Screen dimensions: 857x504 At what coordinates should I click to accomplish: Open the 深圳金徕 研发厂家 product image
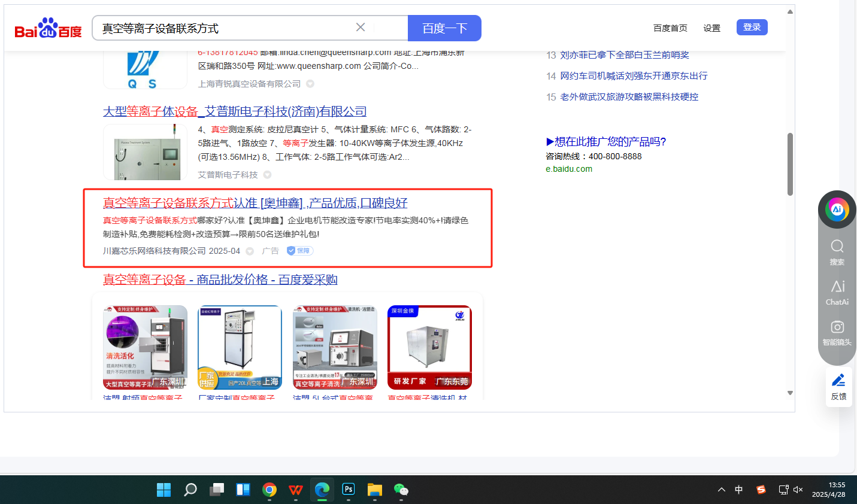pyautogui.click(x=429, y=347)
